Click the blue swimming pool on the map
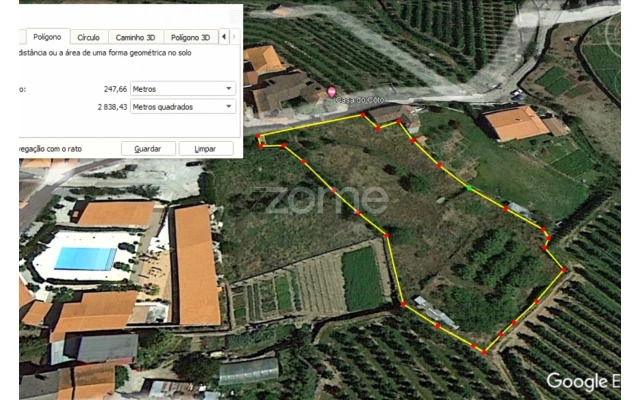The image size is (640, 400). tap(85, 259)
